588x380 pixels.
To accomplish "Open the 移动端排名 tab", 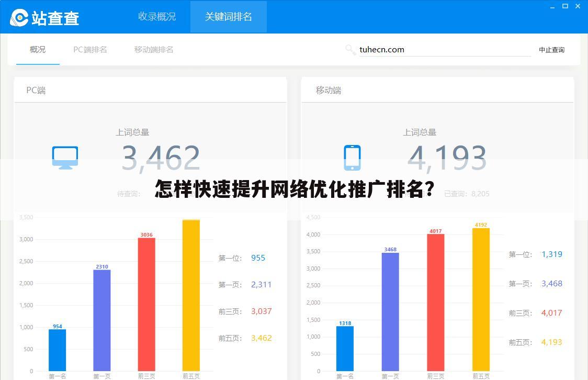I will (x=153, y=50).
